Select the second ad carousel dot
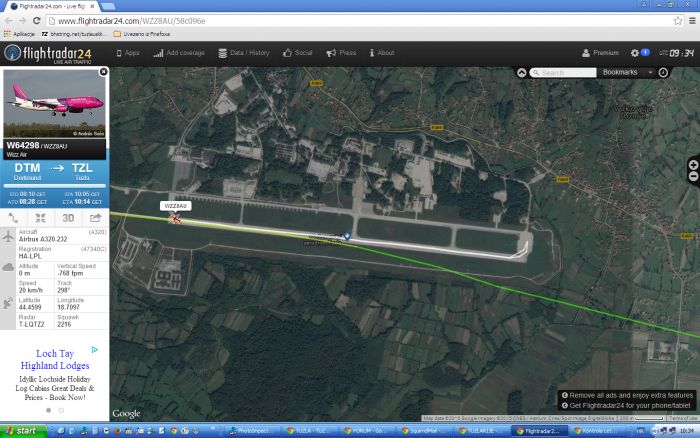 (61, 410)
